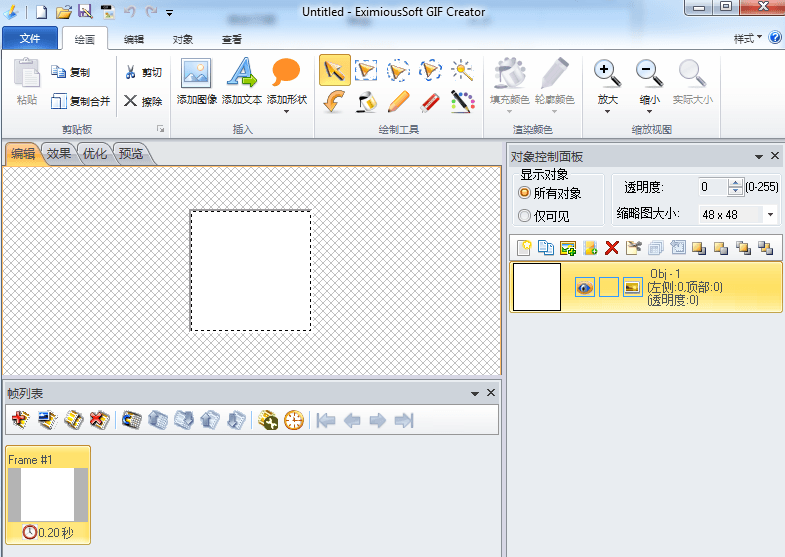This screenshot has width=785, height=557.
Task: Click the 添加图像 (Add Image) icon
Action: [x=196, y=74]
